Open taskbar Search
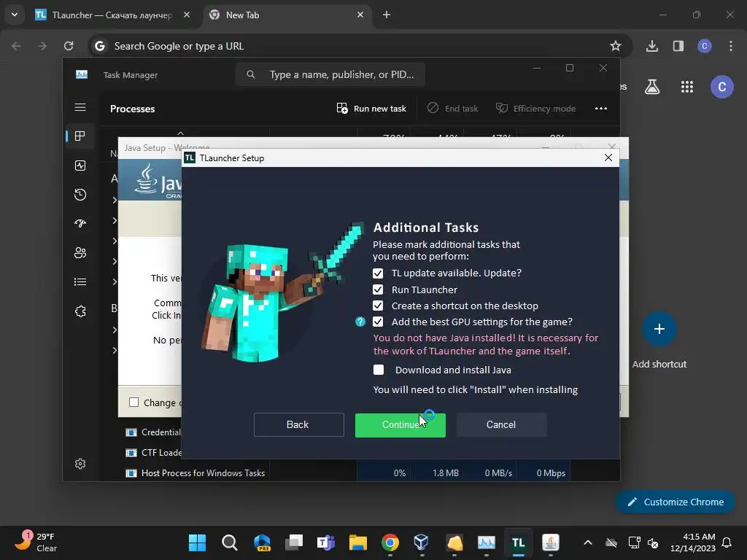The image size is (747, 560). click(230, 542)
